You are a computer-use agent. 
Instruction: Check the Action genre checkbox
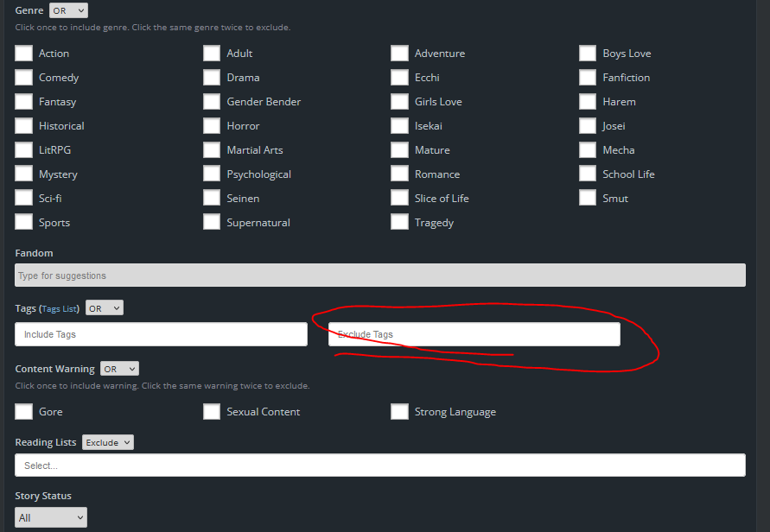24,54
